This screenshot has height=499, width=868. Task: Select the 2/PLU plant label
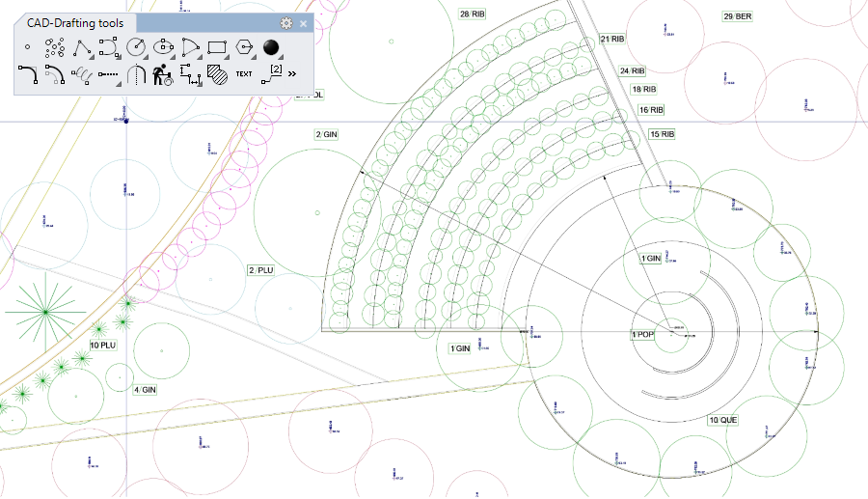pos(260,270)
